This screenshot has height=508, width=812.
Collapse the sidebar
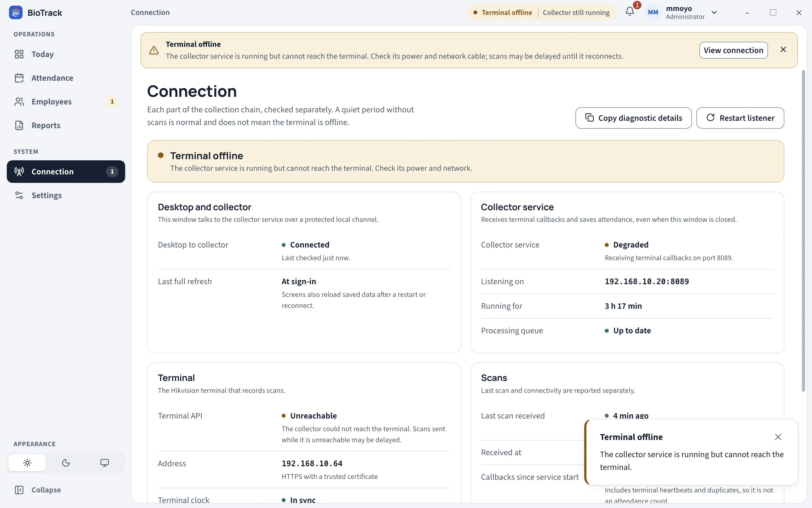(x=66, y=490)
